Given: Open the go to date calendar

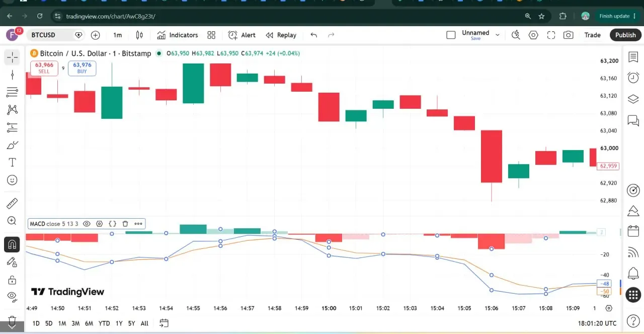Looking at the screenshot, I should [x=164, y=323].
